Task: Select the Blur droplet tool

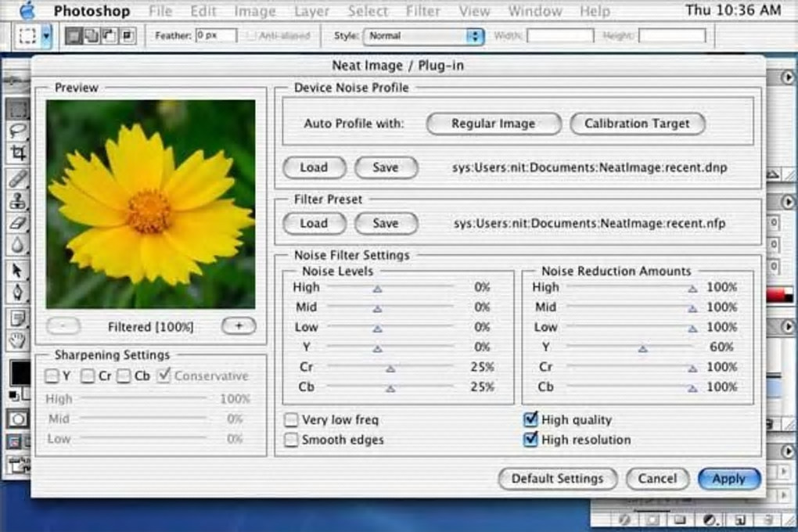Action: coord(17,246)
